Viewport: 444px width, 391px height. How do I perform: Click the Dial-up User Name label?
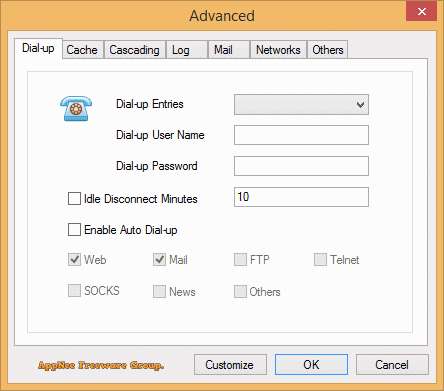(x=160, y=135)
